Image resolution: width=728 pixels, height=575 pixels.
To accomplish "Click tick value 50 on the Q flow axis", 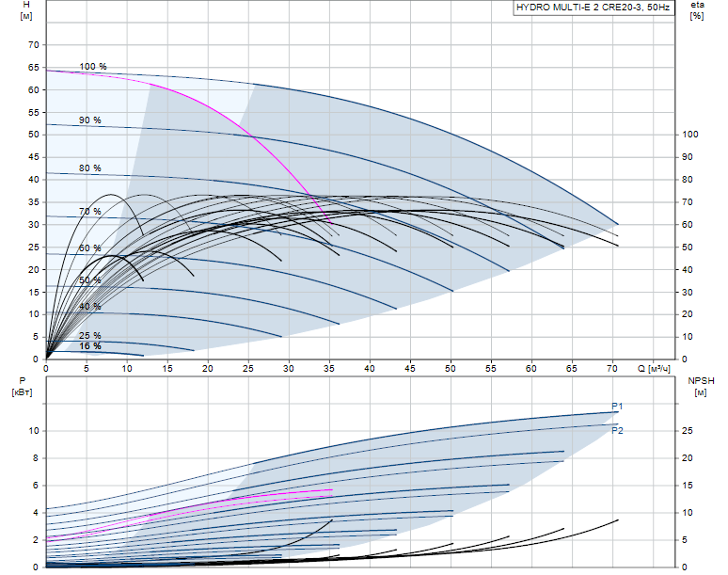I will [450, 369].
